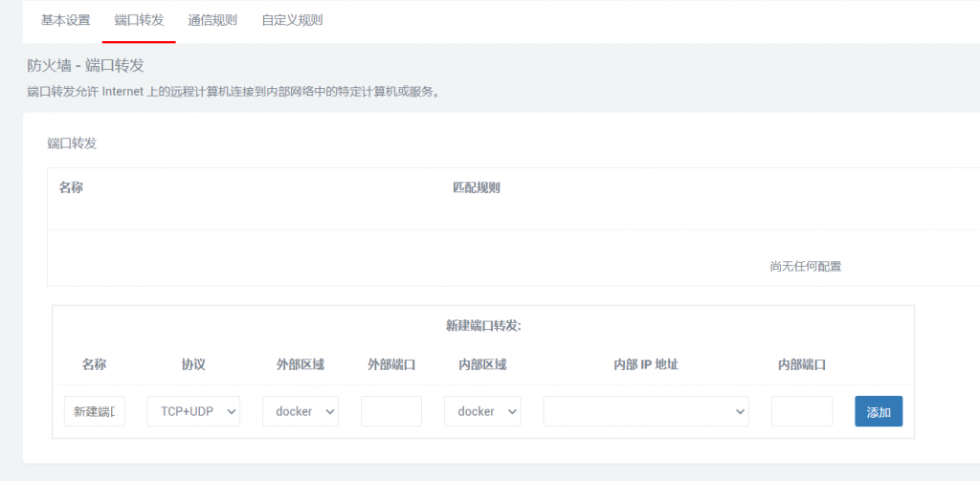Open the TCP+UDP protocol dropdown

[x=193, y=411]
